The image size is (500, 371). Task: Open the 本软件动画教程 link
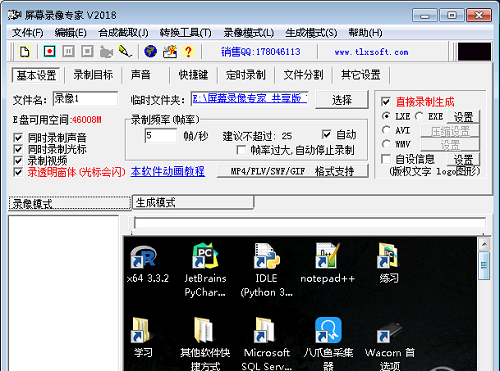pos(168,171)
